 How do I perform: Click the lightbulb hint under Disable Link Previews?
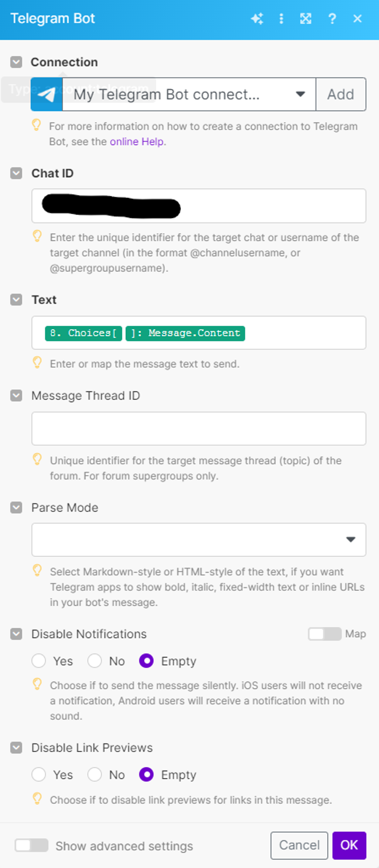coord(37,799)
